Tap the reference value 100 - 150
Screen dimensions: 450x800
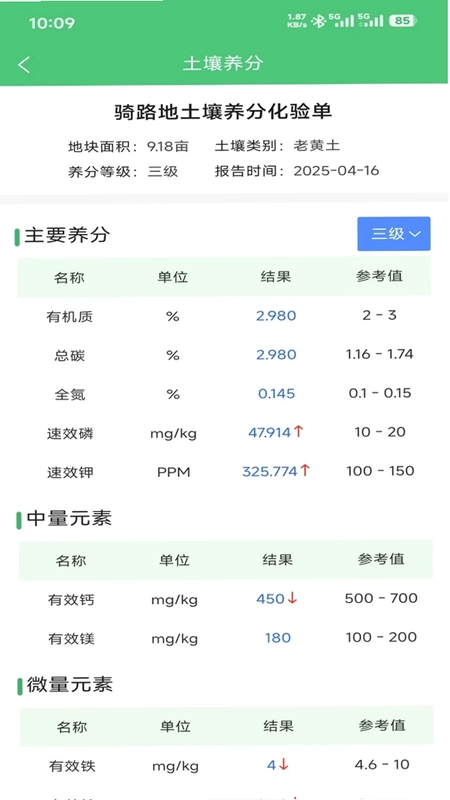pos(380,471)
